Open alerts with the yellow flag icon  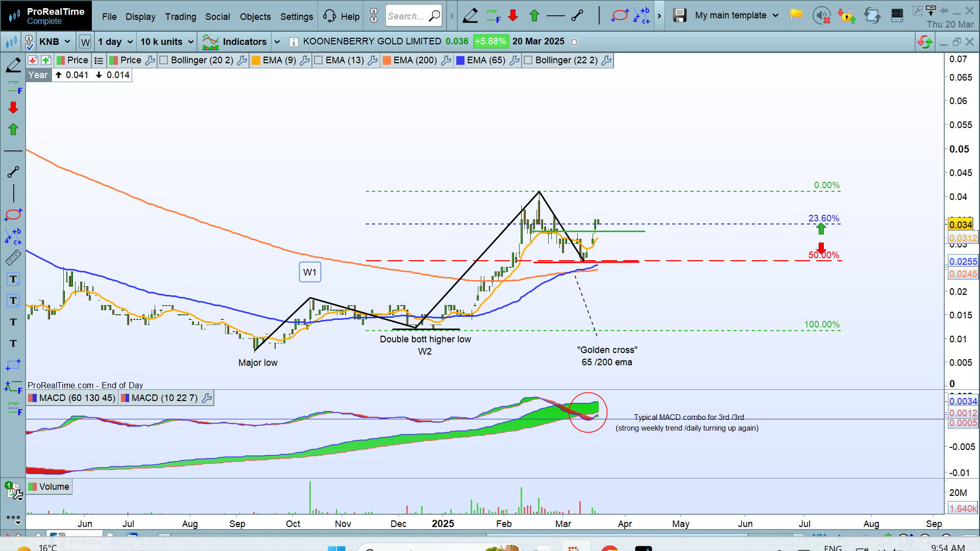pos(796,15)
